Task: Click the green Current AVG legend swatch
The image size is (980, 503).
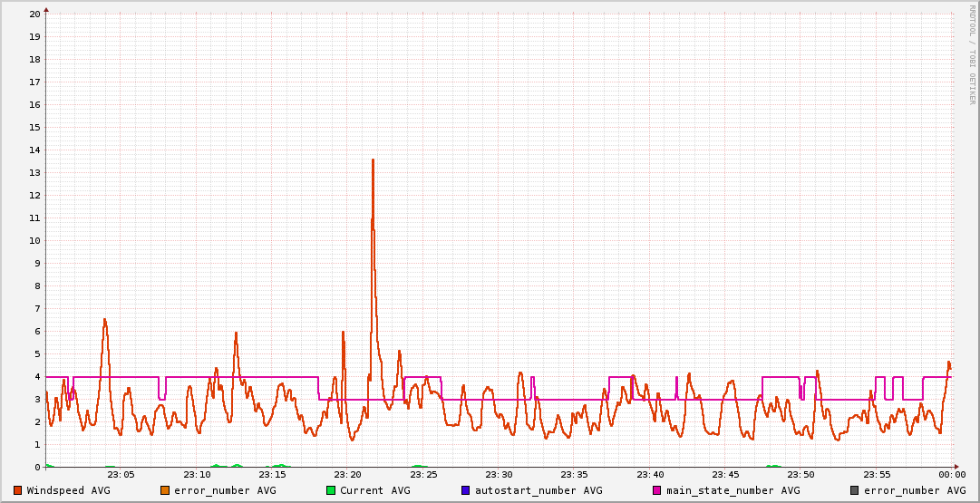Action: [x=331, y=490]
